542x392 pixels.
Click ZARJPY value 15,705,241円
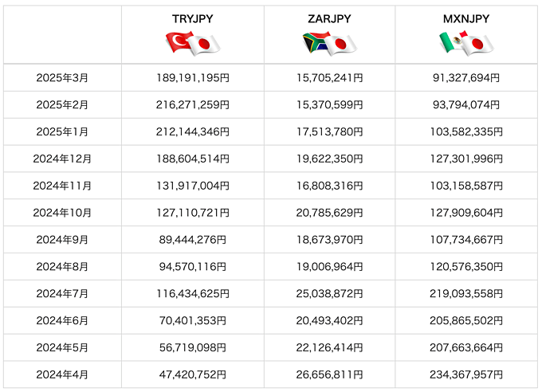coord(329,78)
